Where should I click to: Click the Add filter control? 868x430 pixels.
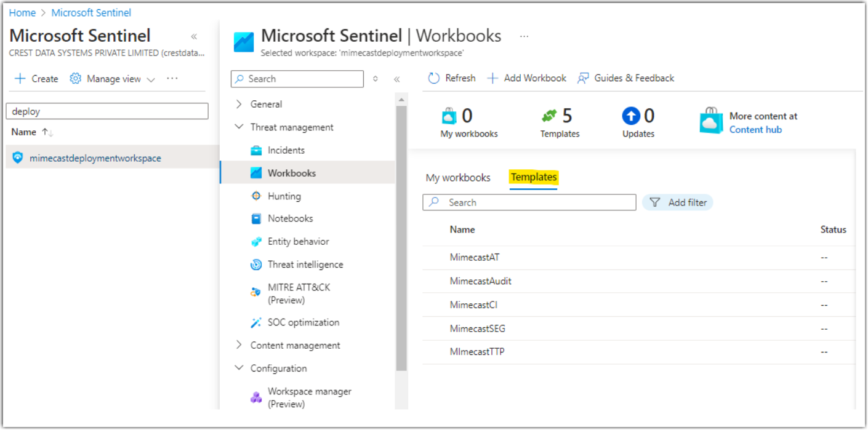[x=677, y=202]
